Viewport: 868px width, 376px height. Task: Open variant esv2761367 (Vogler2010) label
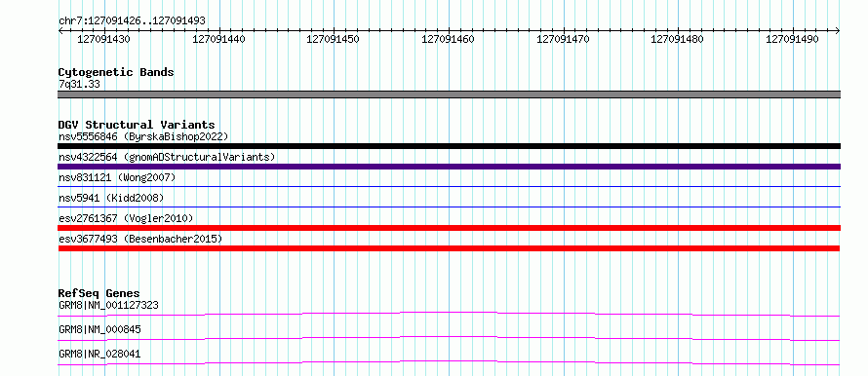tap(126, 218)
